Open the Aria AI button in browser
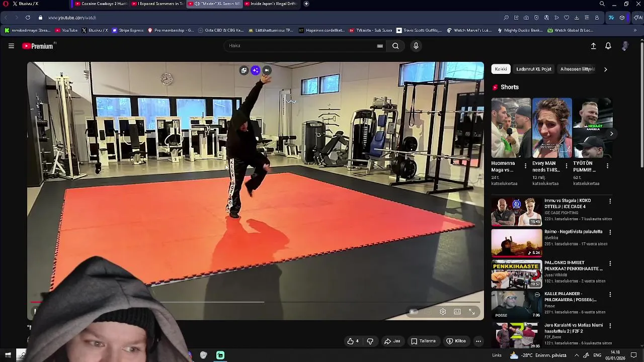 (x=638, y=18)
